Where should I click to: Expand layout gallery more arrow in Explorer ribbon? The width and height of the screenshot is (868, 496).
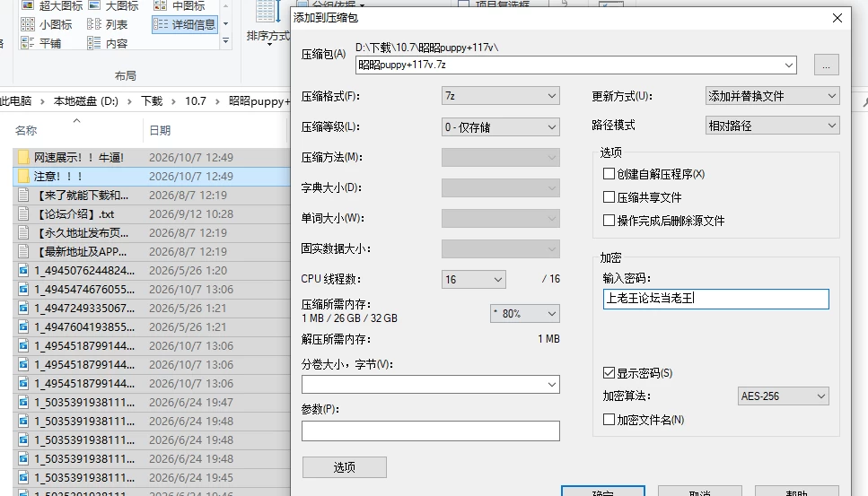pos(226,41)
